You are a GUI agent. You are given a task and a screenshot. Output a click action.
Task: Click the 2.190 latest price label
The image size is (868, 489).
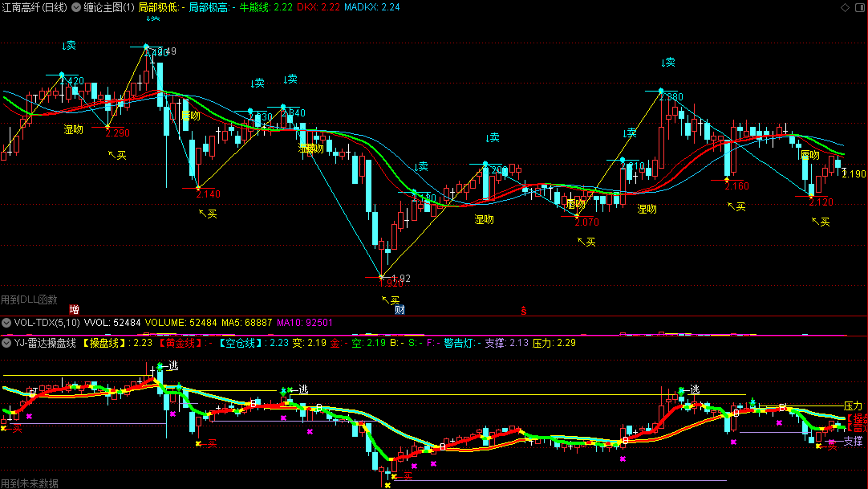tap(854, 174)
